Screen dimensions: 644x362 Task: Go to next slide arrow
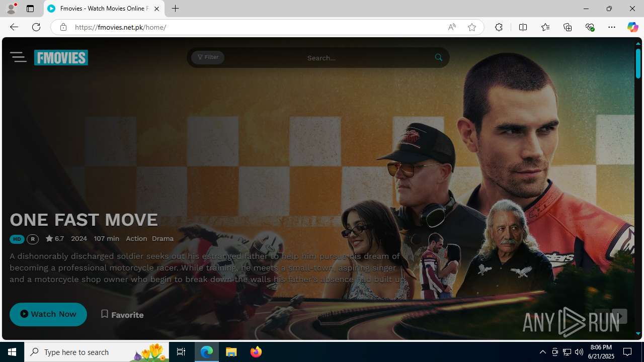click(x=619, y=316)
